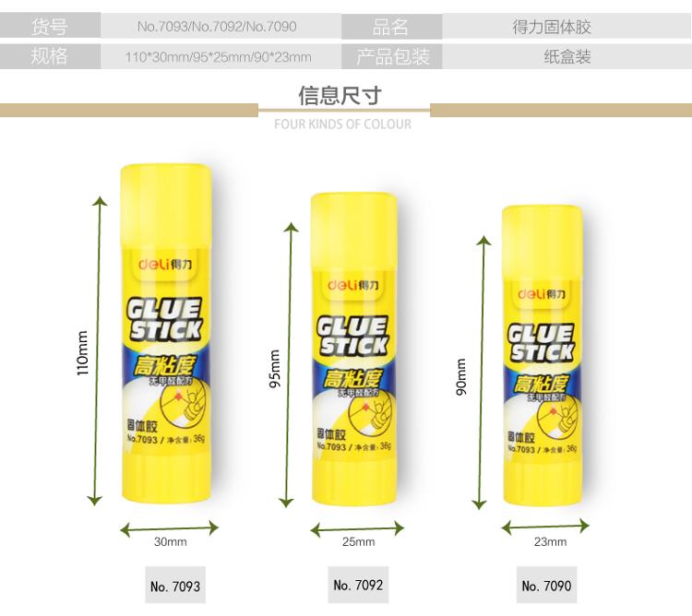692x616 pixels.
Task: Click the deli logo on largest stick
Action: point(165,265)
